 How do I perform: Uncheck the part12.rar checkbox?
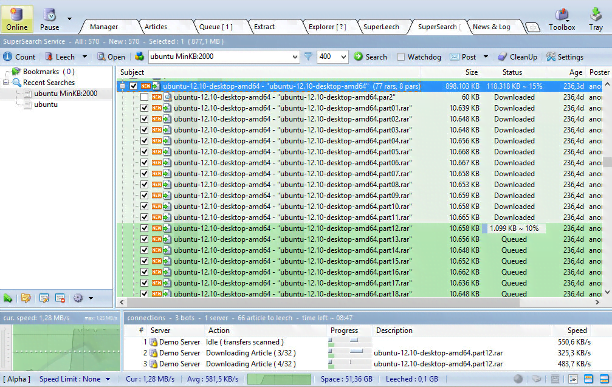pos(144,228)
